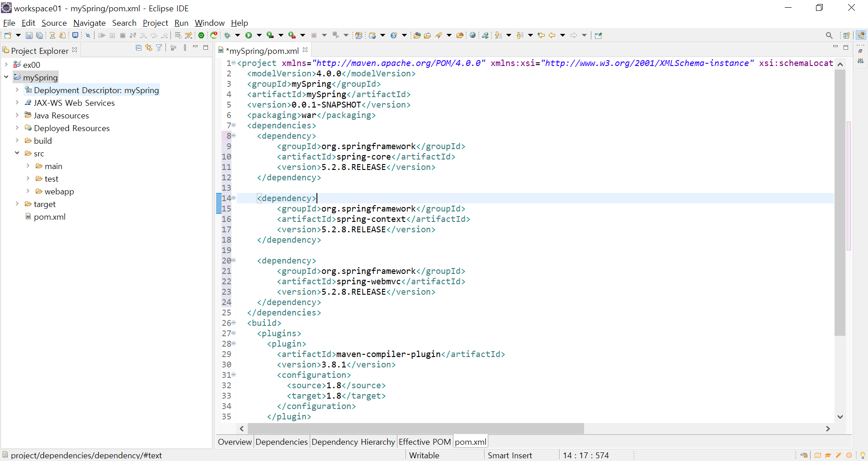This screenshot has width=868, height=461.
Task: Collapse the src folder
Action: 17,153
